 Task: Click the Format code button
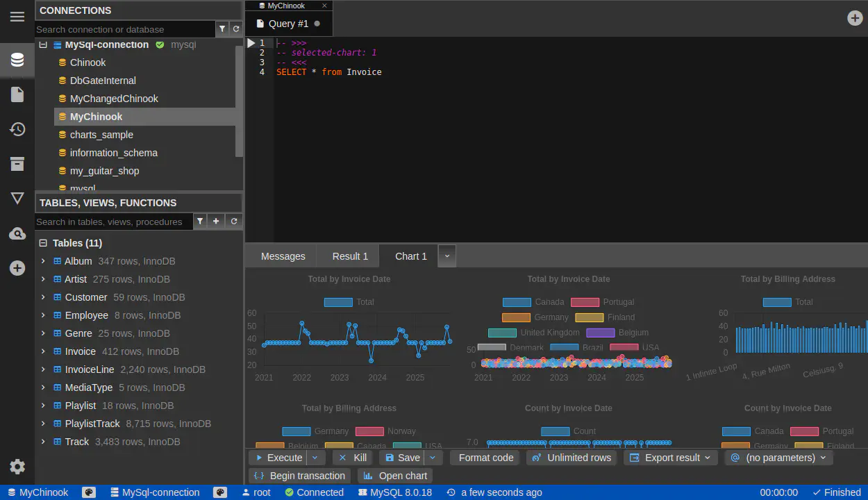click(x=485, y=458)
